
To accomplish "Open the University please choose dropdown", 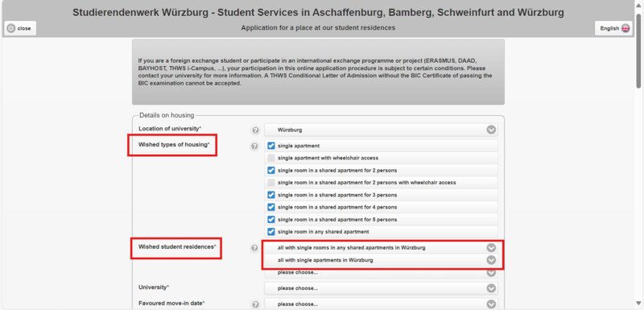I will coord(381,288).
